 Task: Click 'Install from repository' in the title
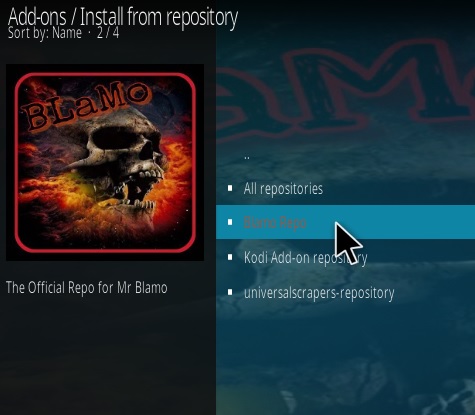tap(159, 17)
